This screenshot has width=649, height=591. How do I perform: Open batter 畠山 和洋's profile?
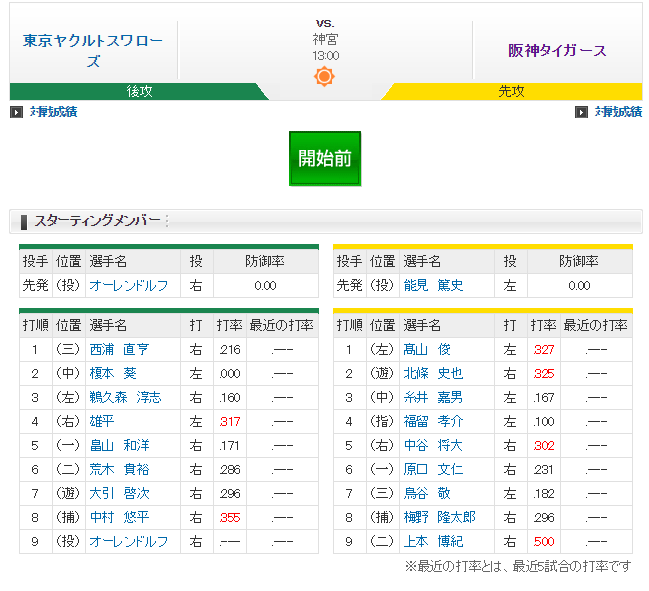[x=119, y=446]
